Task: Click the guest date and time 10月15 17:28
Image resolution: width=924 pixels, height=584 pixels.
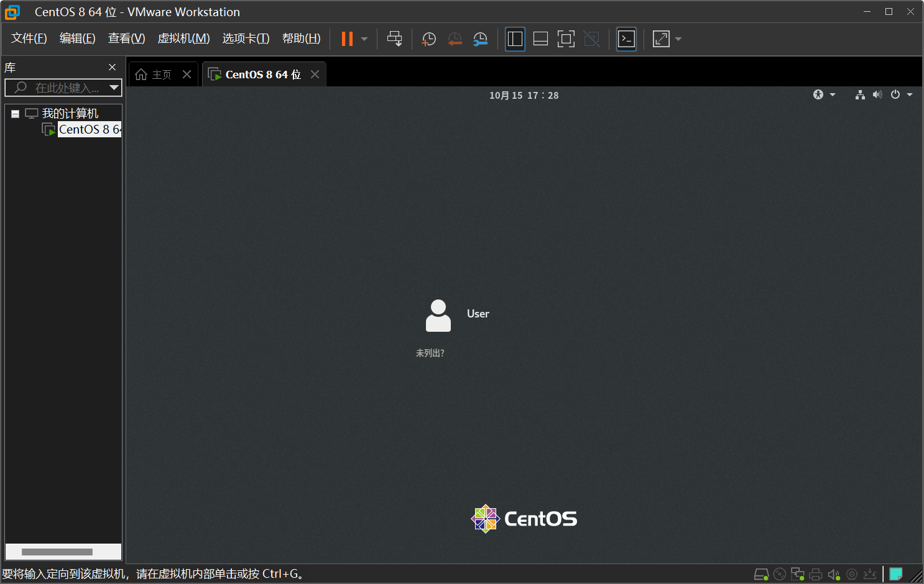Action: (524, 95)
